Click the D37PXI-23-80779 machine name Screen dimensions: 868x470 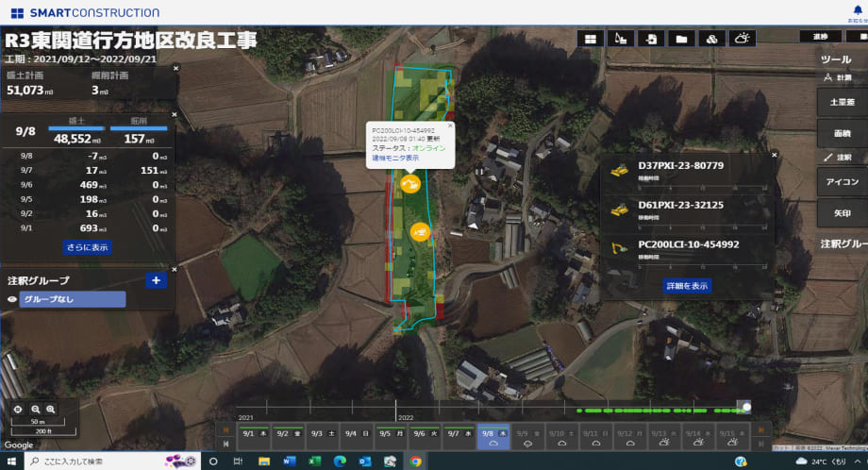pos(680,165)
